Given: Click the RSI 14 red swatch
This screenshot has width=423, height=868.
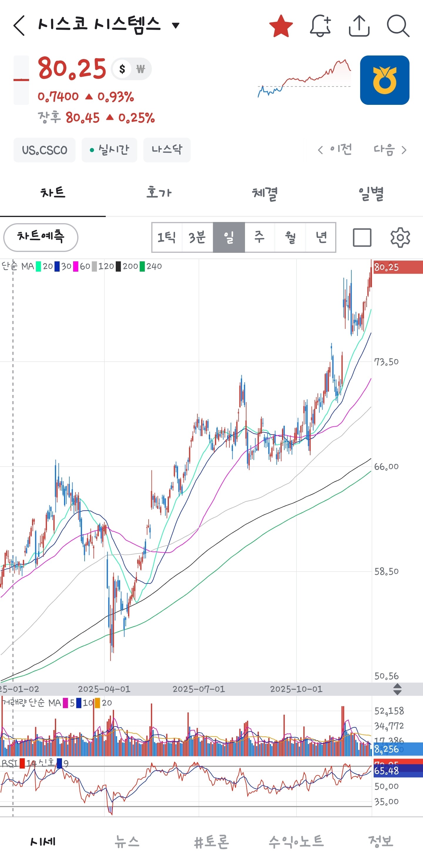Looking at the screenshot, I should click(22, 763).
